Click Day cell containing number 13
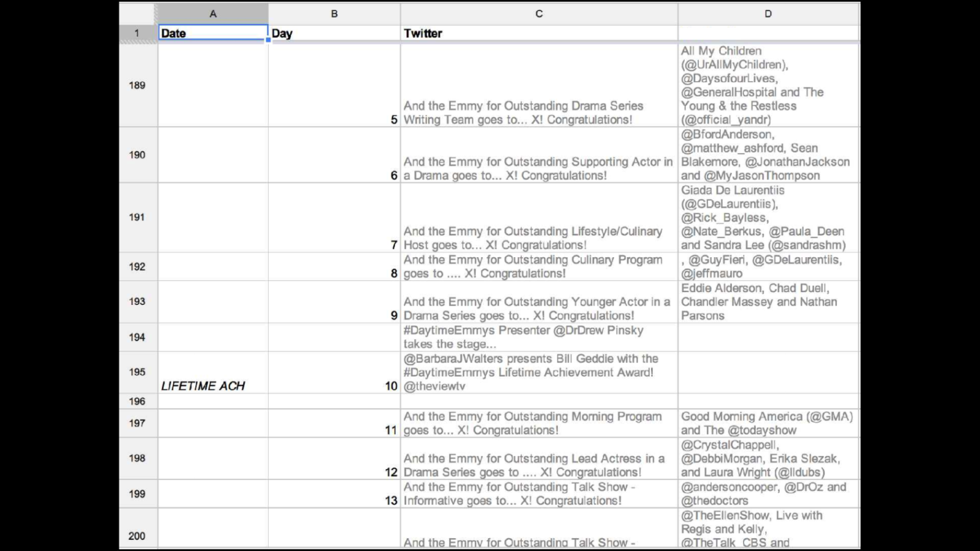Viewport: 980px width, 551px height. coord(334,493)
